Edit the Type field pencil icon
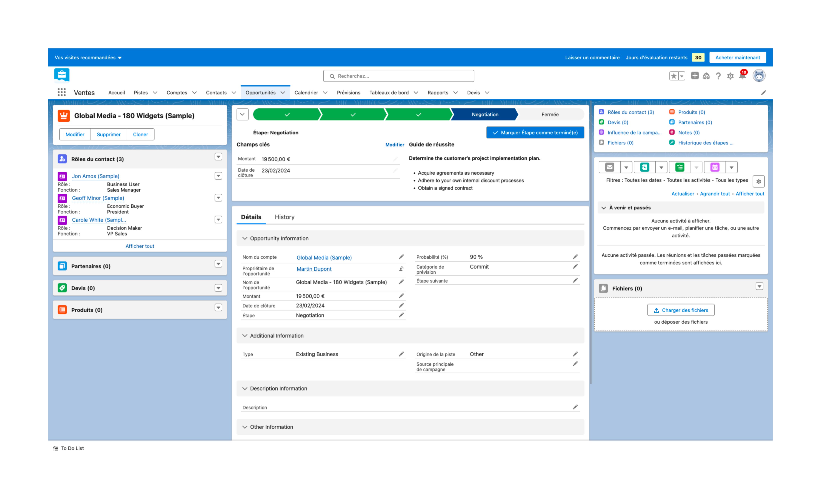 point(401,354)
